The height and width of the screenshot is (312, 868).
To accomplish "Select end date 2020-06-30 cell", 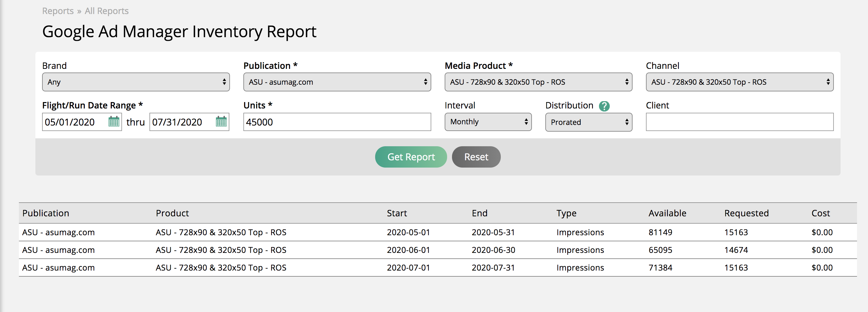I will coord(493,250).
